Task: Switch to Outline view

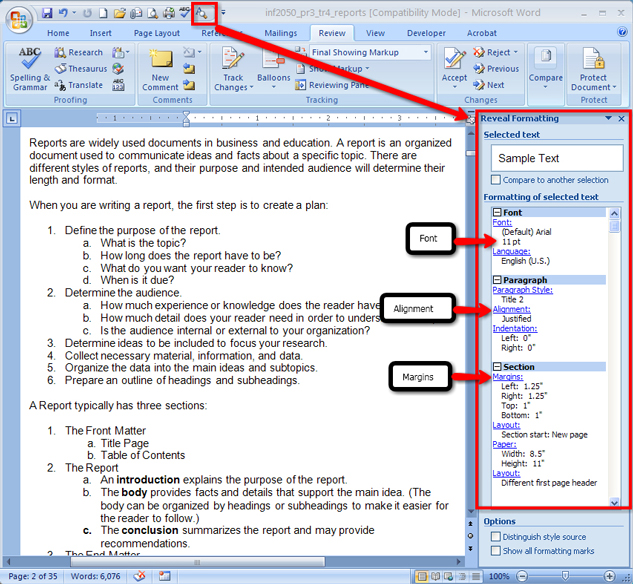Action: tap(463, 576)
